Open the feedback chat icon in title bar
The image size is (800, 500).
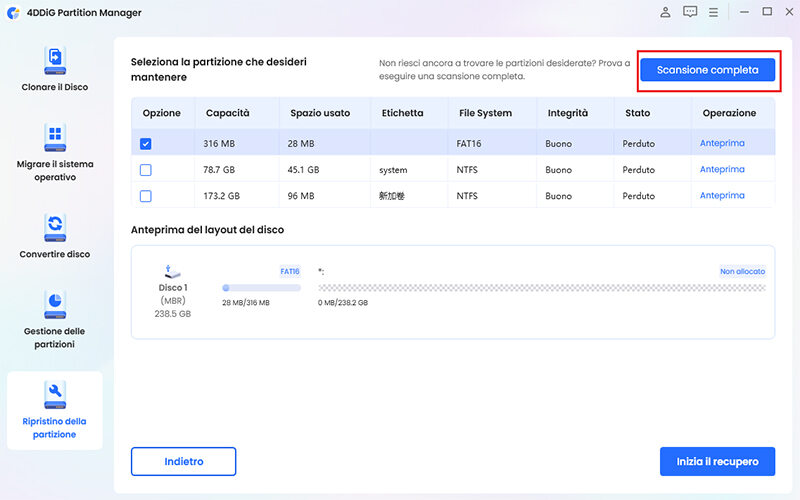[x=690, y=12]
